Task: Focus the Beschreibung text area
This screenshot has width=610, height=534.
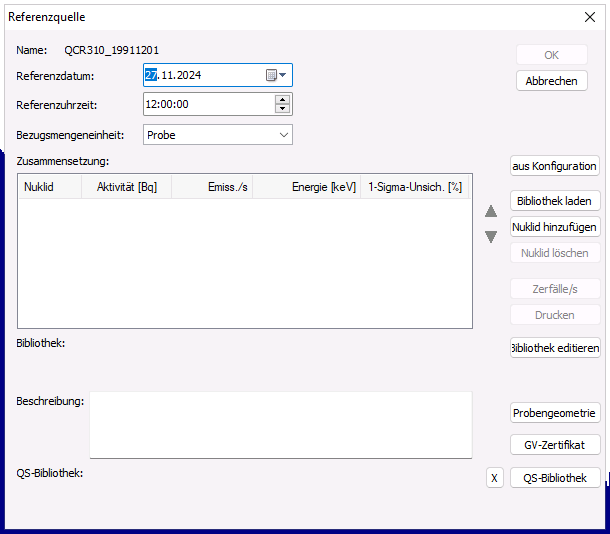Action: (280, 424)
